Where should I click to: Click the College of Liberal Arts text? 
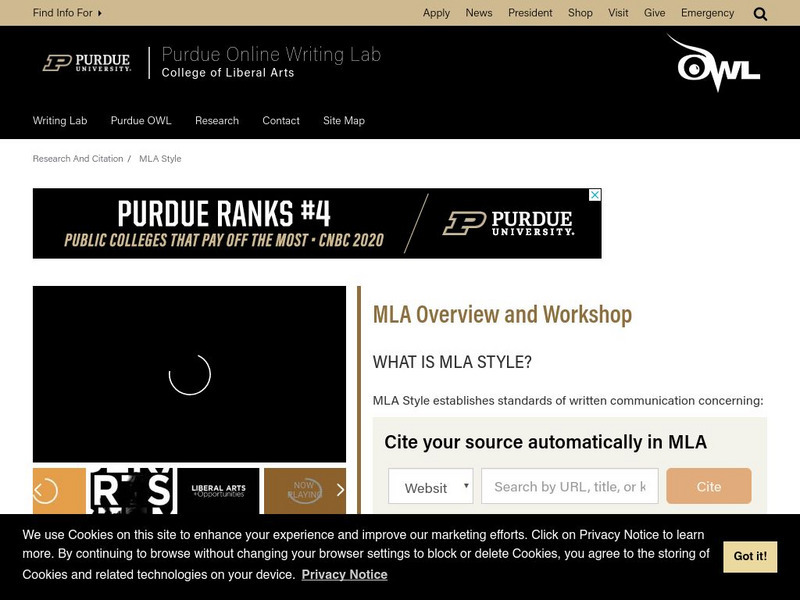(228, 73)
